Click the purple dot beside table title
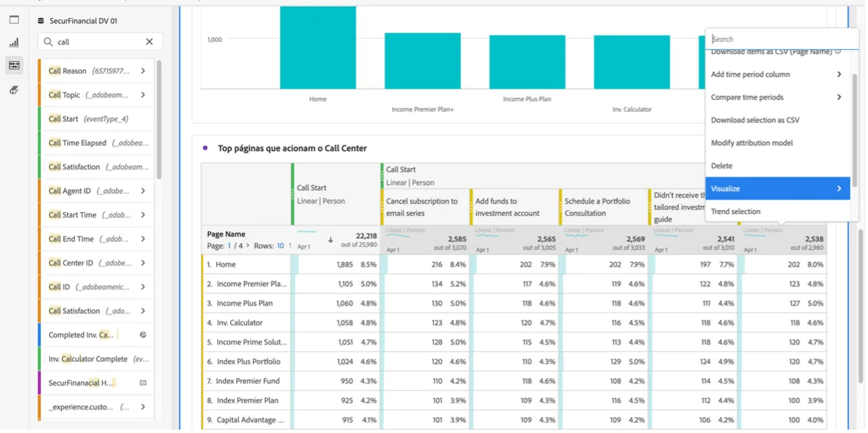868x433 pixels. point(205,148)
